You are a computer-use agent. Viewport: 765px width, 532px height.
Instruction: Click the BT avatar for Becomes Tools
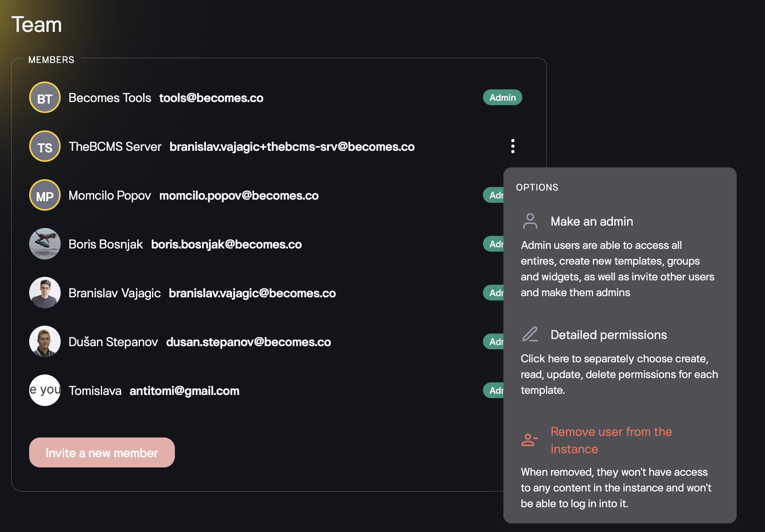pos(45,98)
